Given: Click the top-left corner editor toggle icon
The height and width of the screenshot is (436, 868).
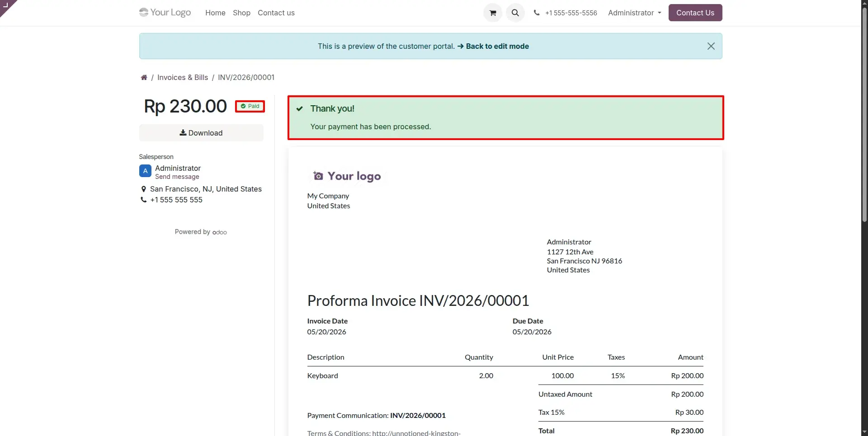Looking at the screenshot, I should pyautogui.click(x=6, y=5).
